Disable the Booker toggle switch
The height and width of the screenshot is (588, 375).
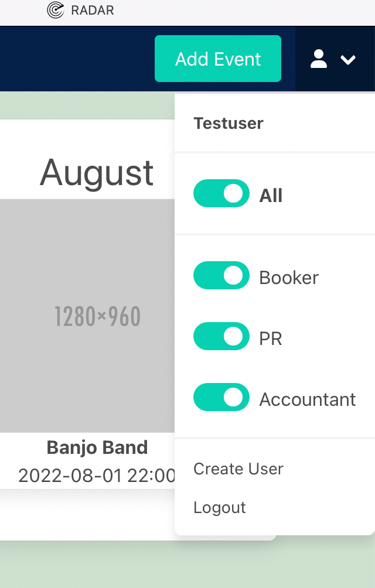[221, 275]
